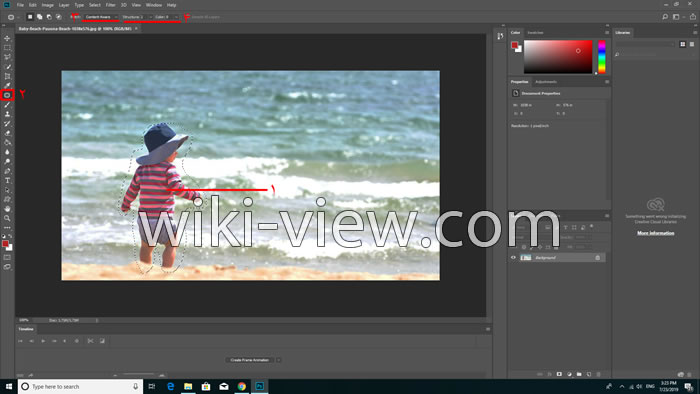Unlock the Background layer lock icon
This screenshot has height=394, width=700.
point(598,257)
